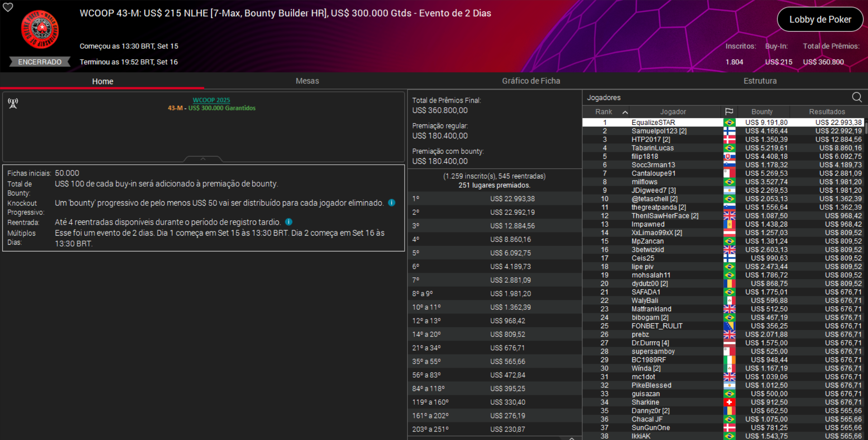The width and height of the screenshot is (868, 440).
Task: Click the heart favorite icon
Action: point(8,7)
